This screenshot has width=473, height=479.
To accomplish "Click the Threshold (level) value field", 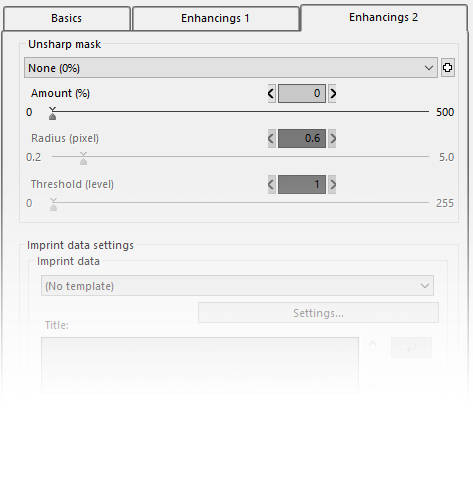I will [x=302, y=184].
